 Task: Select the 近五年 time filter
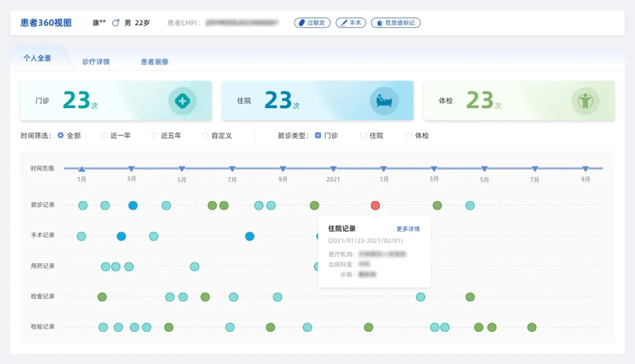[155, 135]
